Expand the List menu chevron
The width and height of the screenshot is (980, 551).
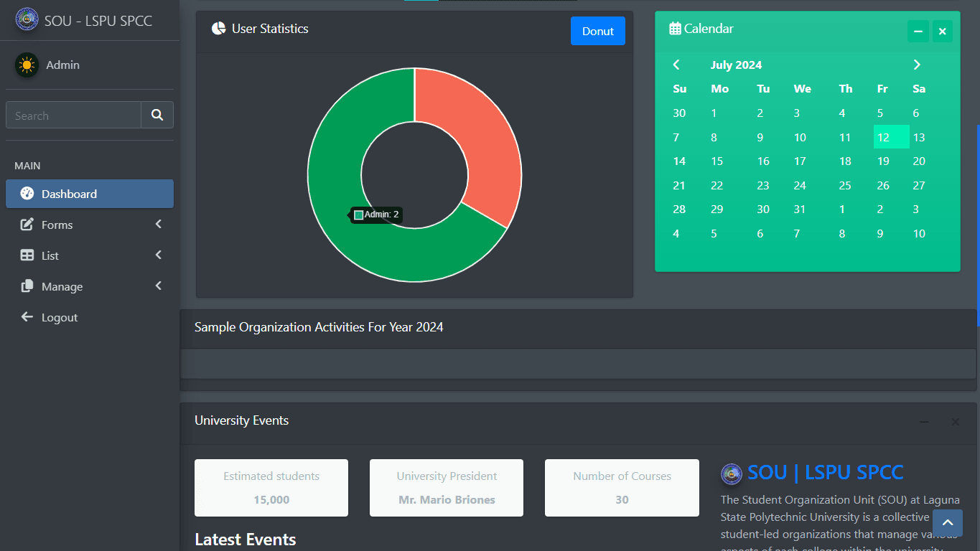(159, 255)
